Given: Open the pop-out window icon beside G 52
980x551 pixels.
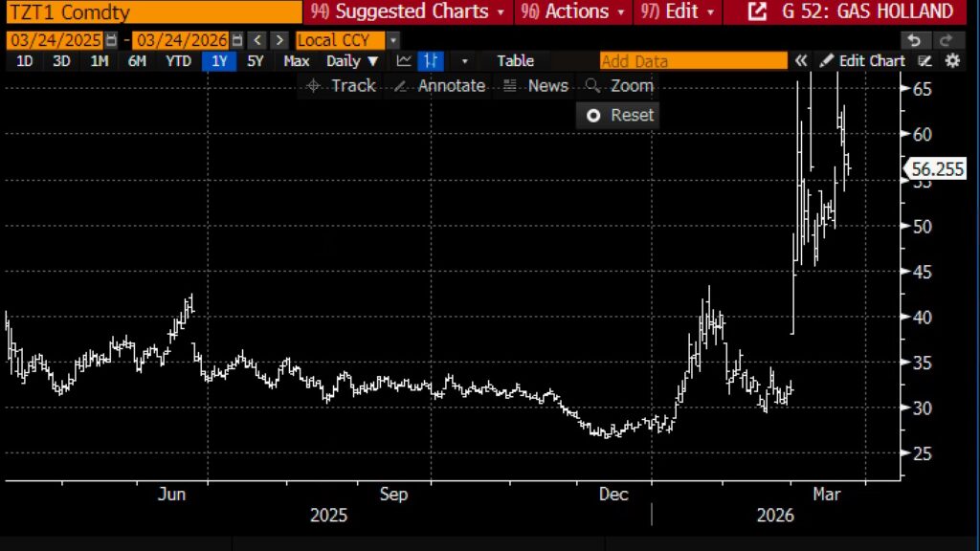Looking at the screenshot, I should tap(757, 11).
